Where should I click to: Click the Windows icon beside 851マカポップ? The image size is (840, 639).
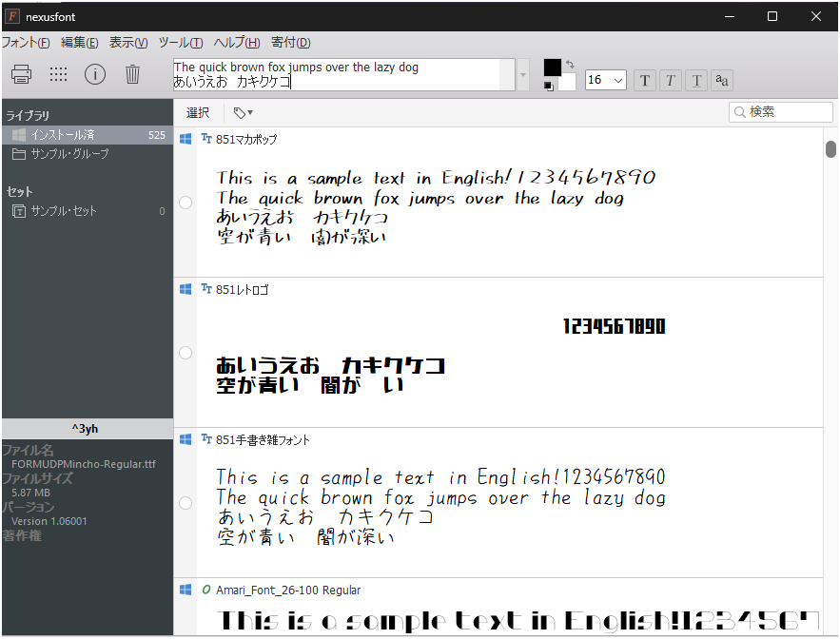[185, 139]
